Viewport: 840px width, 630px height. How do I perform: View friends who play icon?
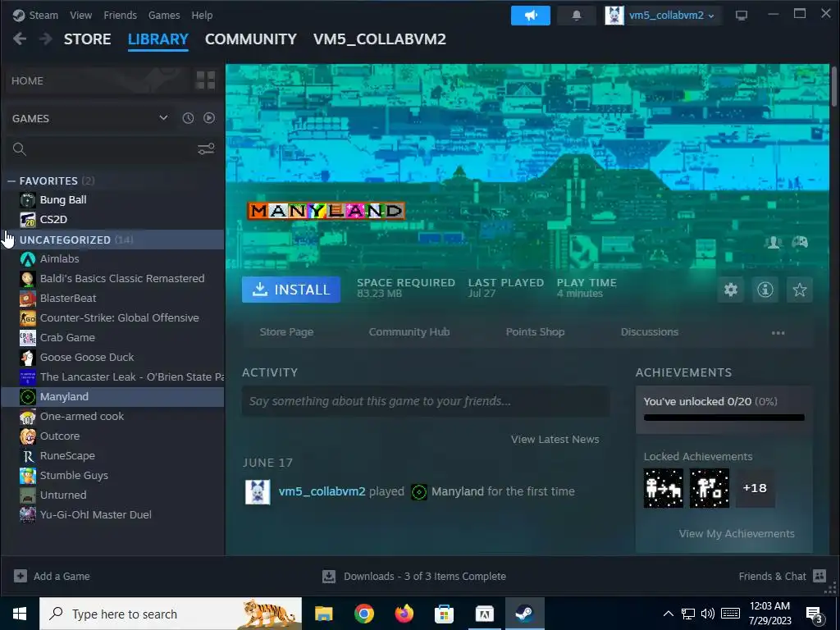[x=774, y=242]
